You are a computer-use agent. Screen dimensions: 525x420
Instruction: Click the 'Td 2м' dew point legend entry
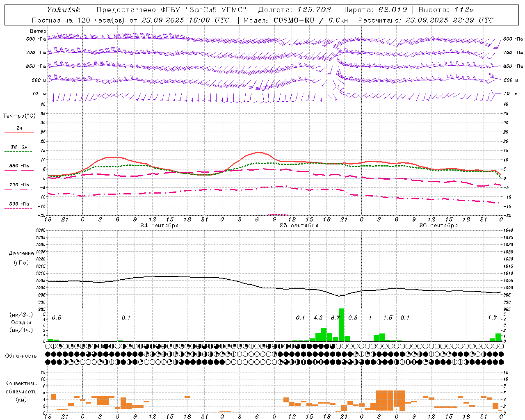coord(19,147)
